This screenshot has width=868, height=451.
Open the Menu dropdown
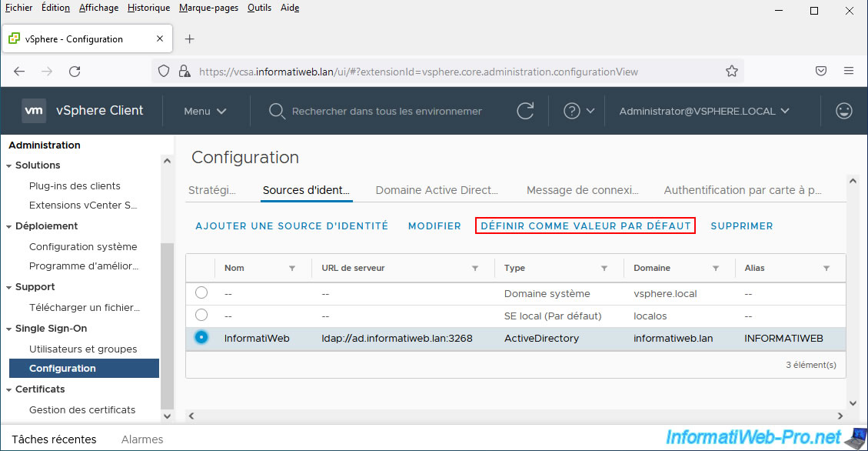205,112
